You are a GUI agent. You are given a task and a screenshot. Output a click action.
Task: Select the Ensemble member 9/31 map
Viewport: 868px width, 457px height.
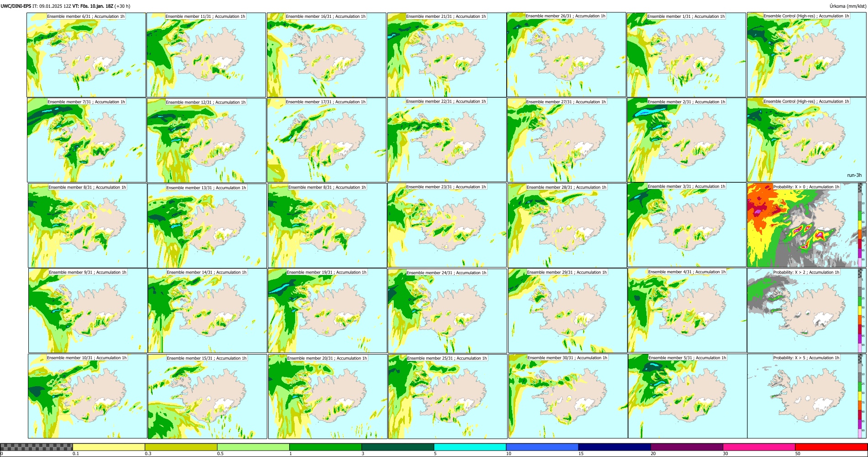(x=88, y=310)
